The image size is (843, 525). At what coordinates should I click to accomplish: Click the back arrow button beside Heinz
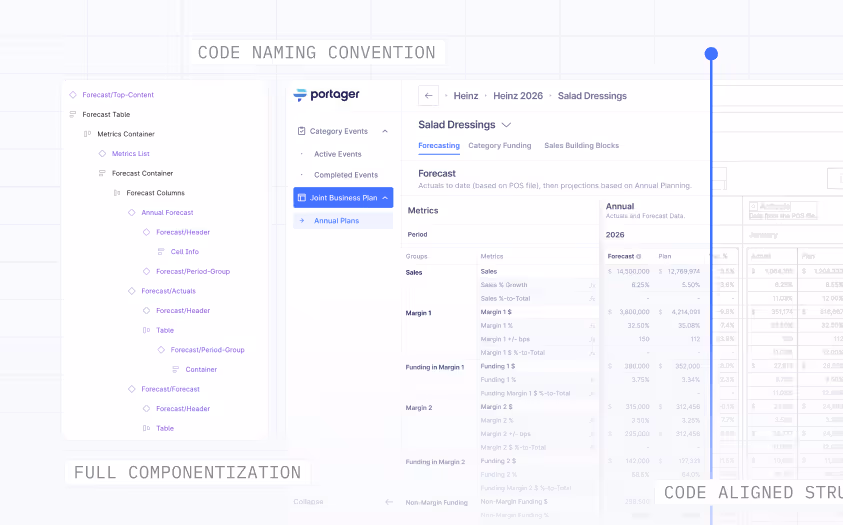[x=428, y=96]
